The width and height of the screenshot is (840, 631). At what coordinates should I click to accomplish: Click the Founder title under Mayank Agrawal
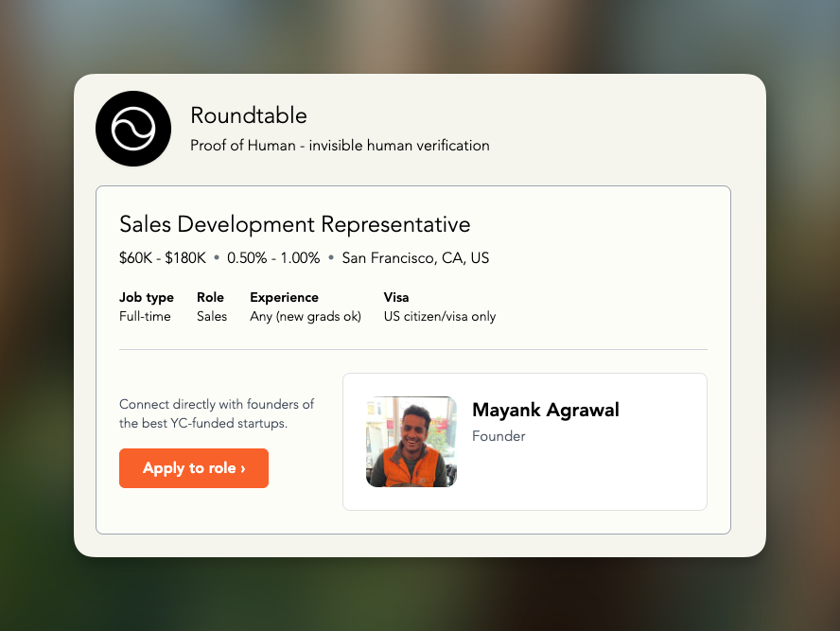pos(499,436)
